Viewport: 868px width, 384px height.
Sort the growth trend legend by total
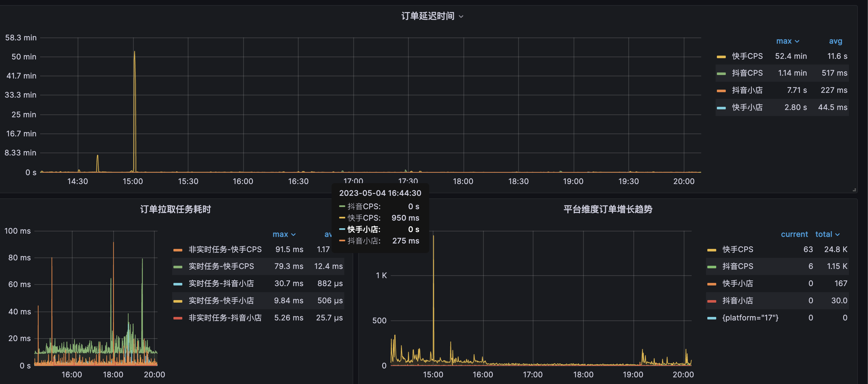827,234
